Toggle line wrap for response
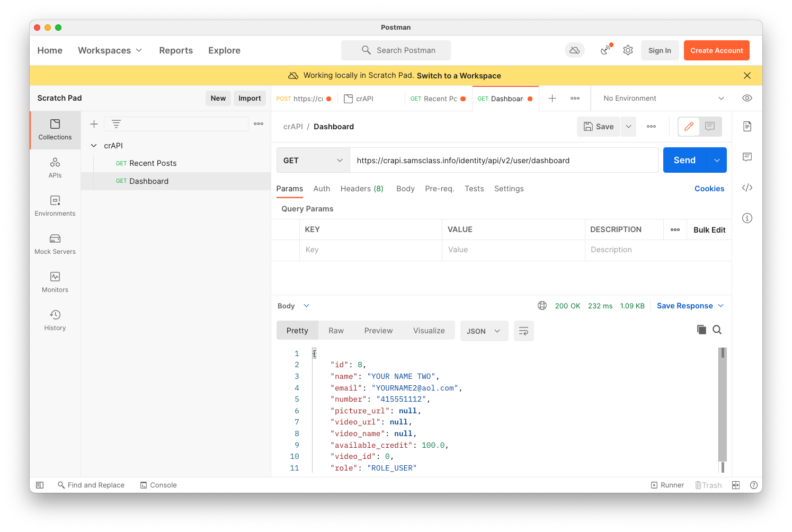This screenshot has width=792, height=532. 523,331
